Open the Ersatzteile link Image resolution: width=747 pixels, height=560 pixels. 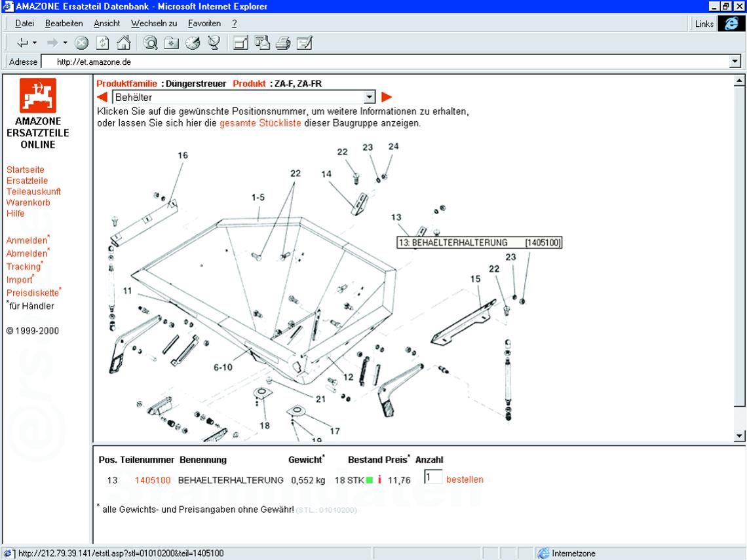pos(27,181)
